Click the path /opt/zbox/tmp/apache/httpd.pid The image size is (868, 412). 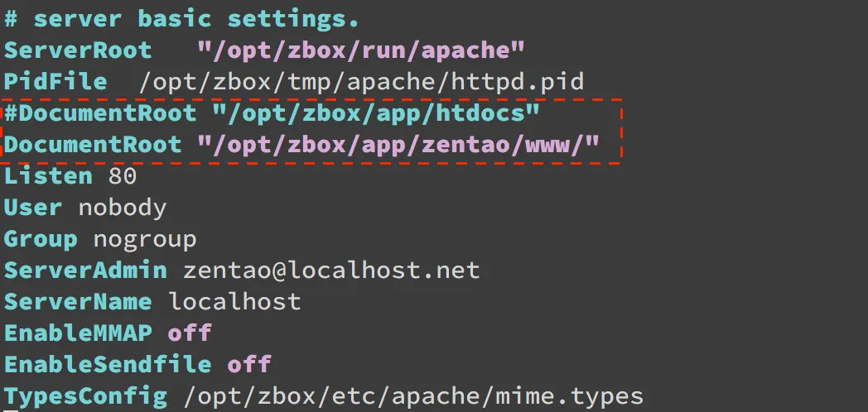click(x=361, y=83)
